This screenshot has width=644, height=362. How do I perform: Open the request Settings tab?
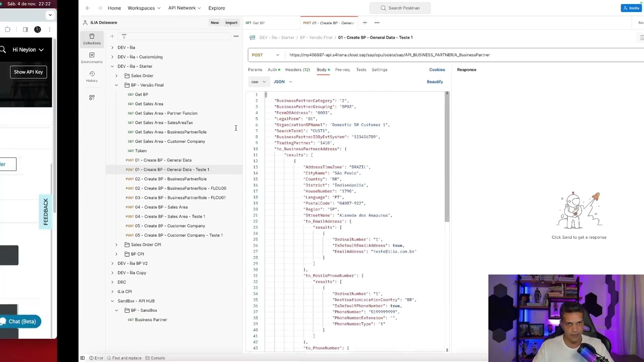coord(379,70)
